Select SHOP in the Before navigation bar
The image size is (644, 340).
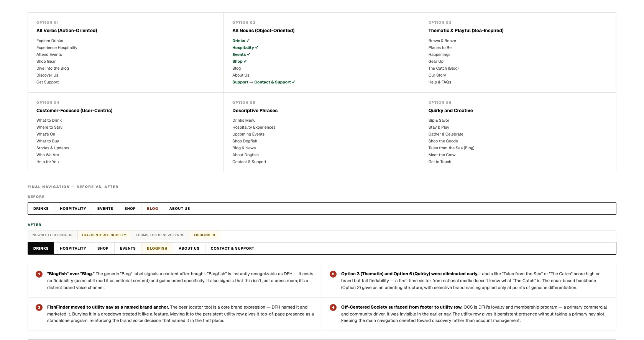pos(130,209)
